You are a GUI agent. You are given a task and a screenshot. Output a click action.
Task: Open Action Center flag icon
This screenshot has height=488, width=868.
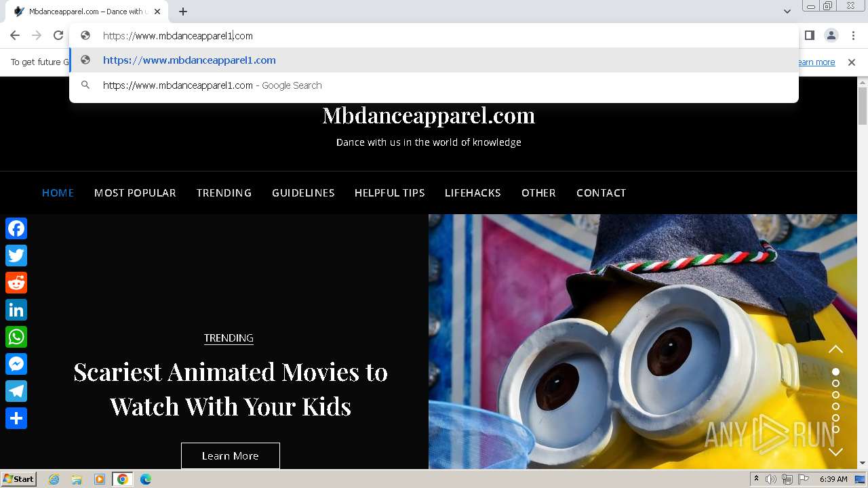tap(804, 479)
